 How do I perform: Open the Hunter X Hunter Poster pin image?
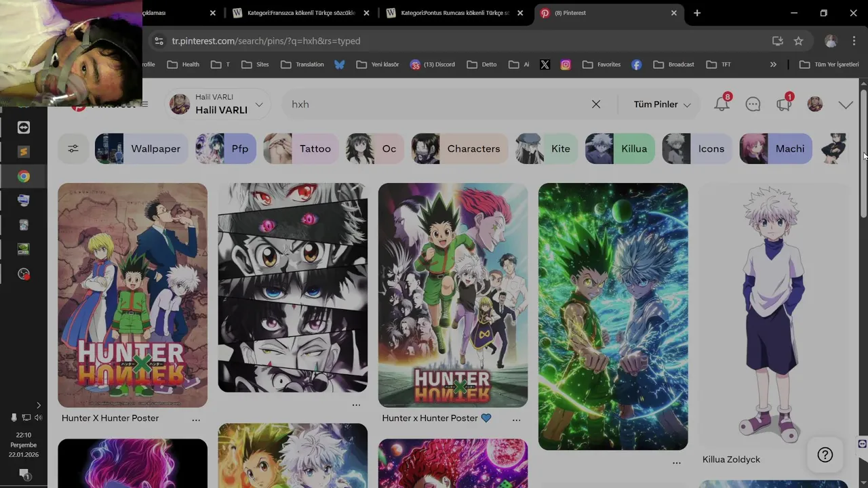132,295
